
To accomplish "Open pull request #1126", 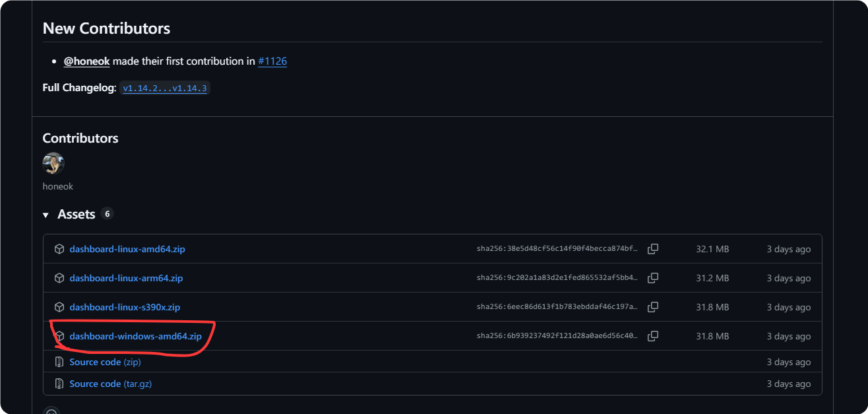I will [272, 61].
